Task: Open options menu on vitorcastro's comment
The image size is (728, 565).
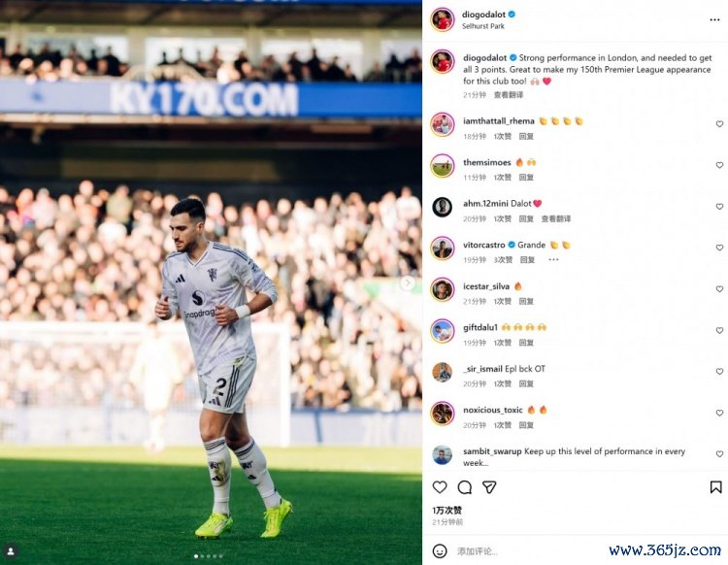Action: (553, 259)
